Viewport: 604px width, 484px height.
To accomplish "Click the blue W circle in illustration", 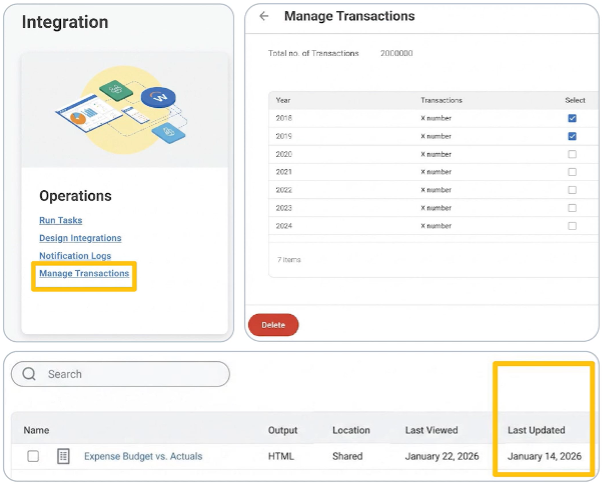I will (156, 97).
